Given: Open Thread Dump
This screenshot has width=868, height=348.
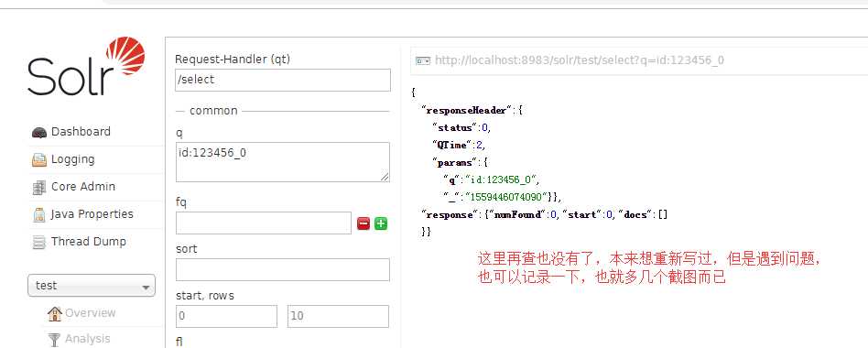Looking at the screenshot, I should pos(89,241).
